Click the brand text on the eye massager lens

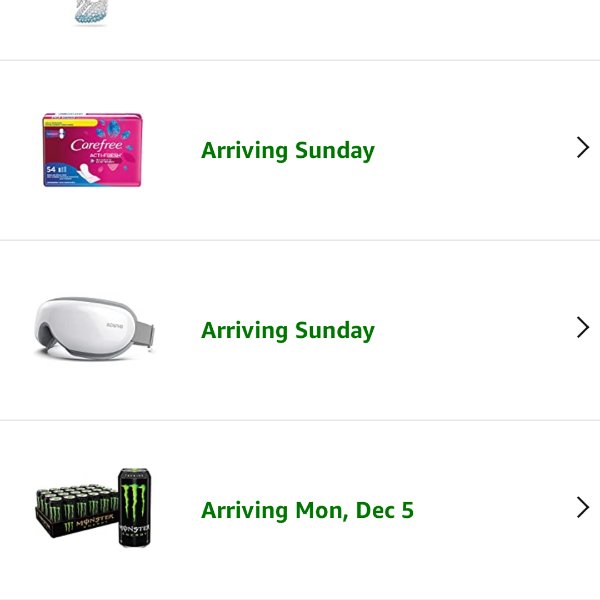tap(115, 326)
